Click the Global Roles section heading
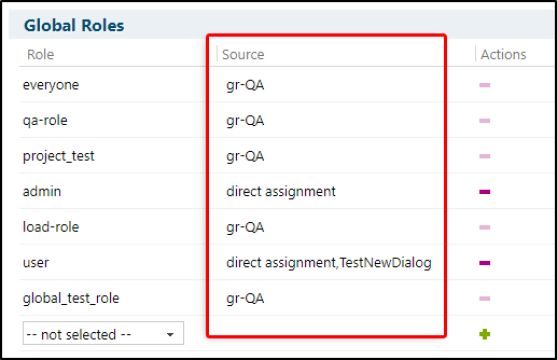This screenshot has width=557, height=360. point(74,26)
